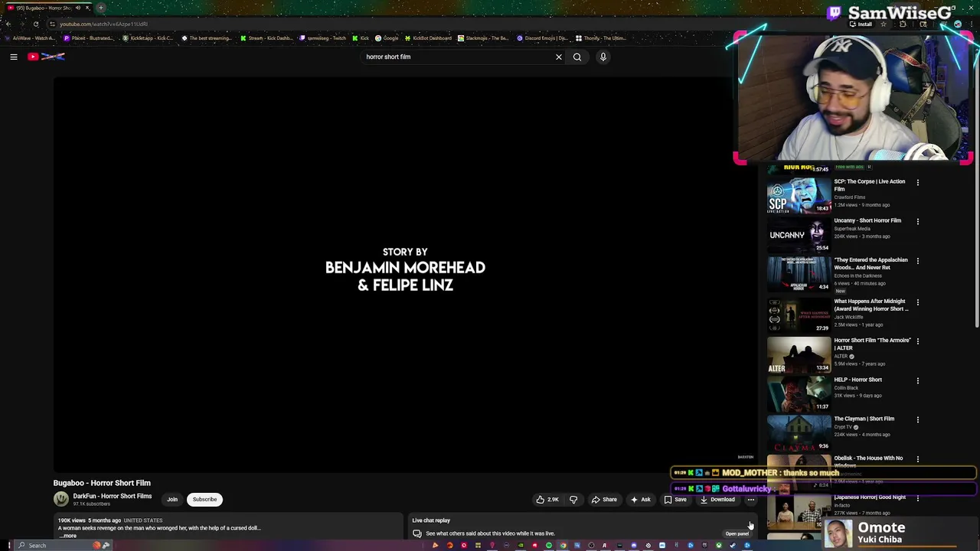Open The Clayman | Short Film title

tap(864, 419)
